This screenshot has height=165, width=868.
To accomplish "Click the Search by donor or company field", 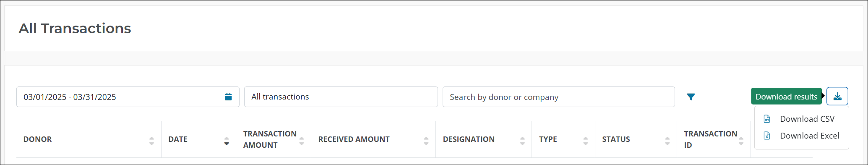I will point(559,97).
